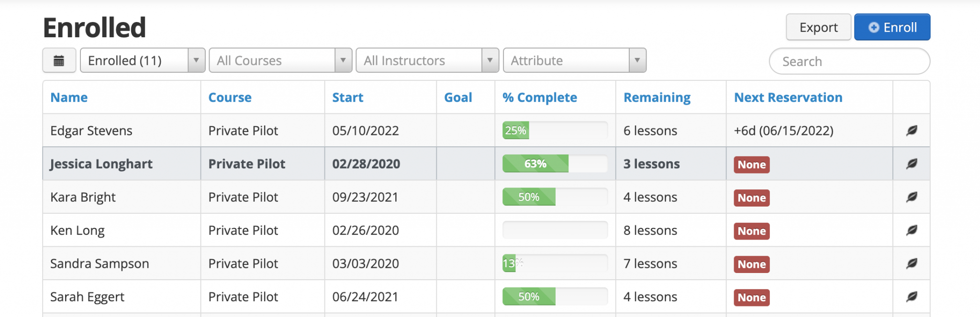Image resolution: width=980 pixels, height=317 pixels.
Task: Expand the All Courses filter dropdown
Action: [x=280, y=61]
